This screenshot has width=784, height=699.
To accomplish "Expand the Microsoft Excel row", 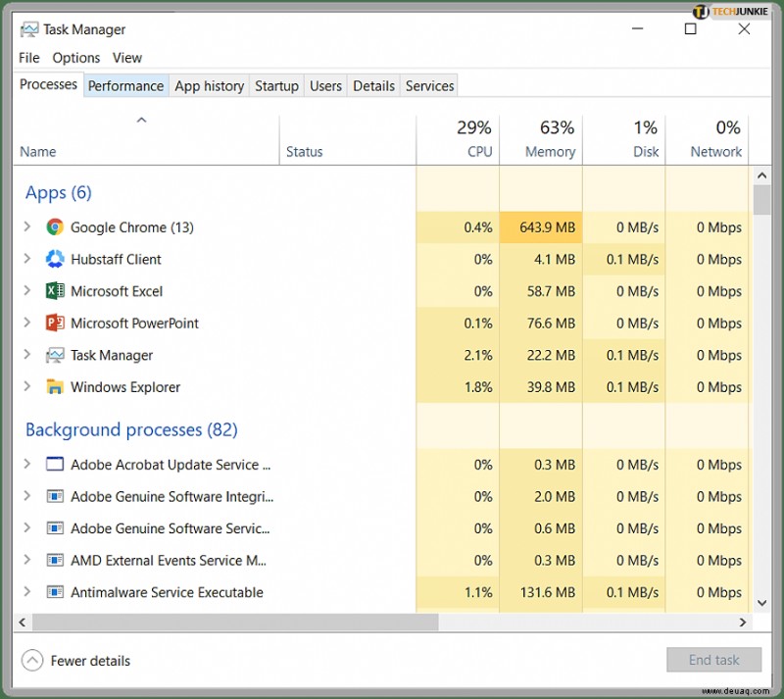I will (27, 291).
